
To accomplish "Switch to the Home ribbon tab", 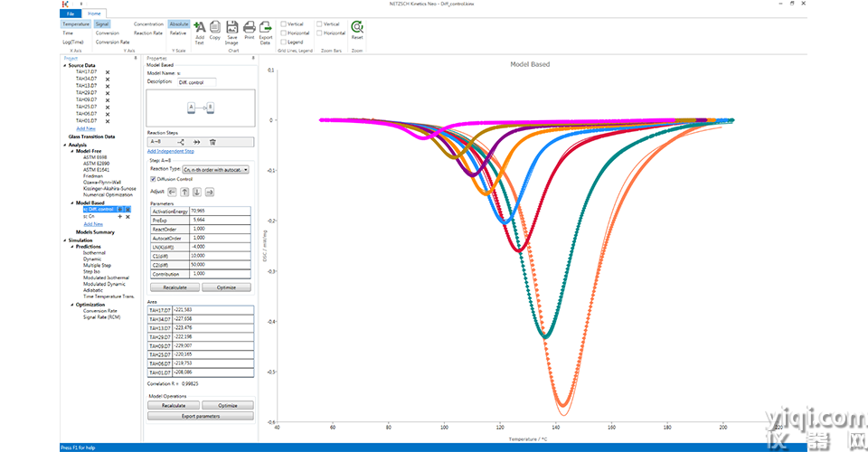I will click(x=95, y=14).
